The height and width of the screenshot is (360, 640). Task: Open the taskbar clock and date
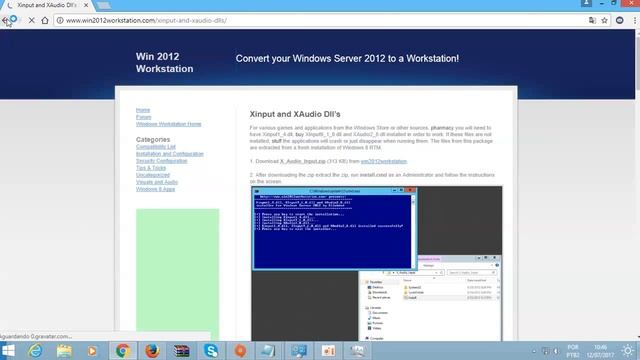click(x=600, y=351)
